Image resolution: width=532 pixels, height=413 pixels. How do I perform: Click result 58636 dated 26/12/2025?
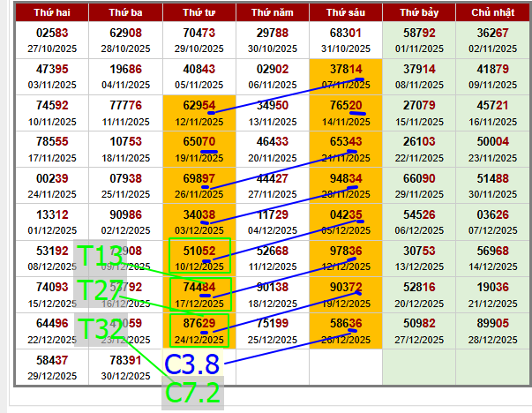click(x=345, y=323)
